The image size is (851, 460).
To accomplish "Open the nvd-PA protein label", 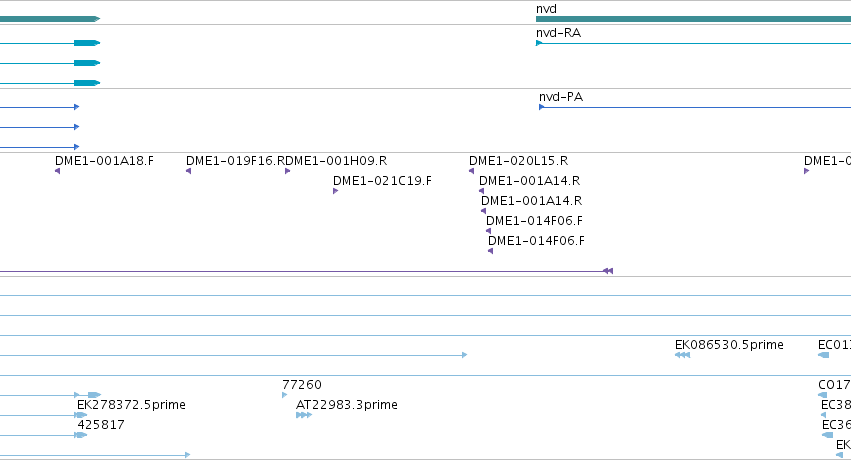I will pyautogui.click(x=561, y=97).
